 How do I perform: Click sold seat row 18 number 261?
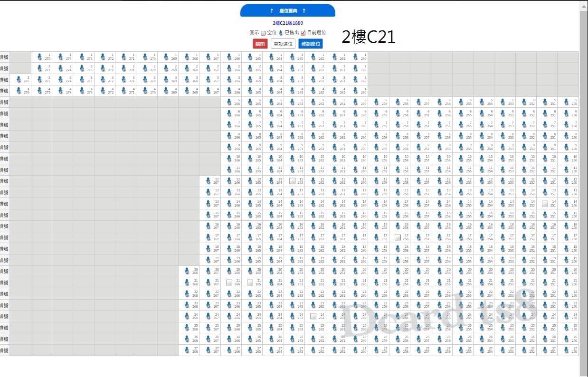[335, 249]
